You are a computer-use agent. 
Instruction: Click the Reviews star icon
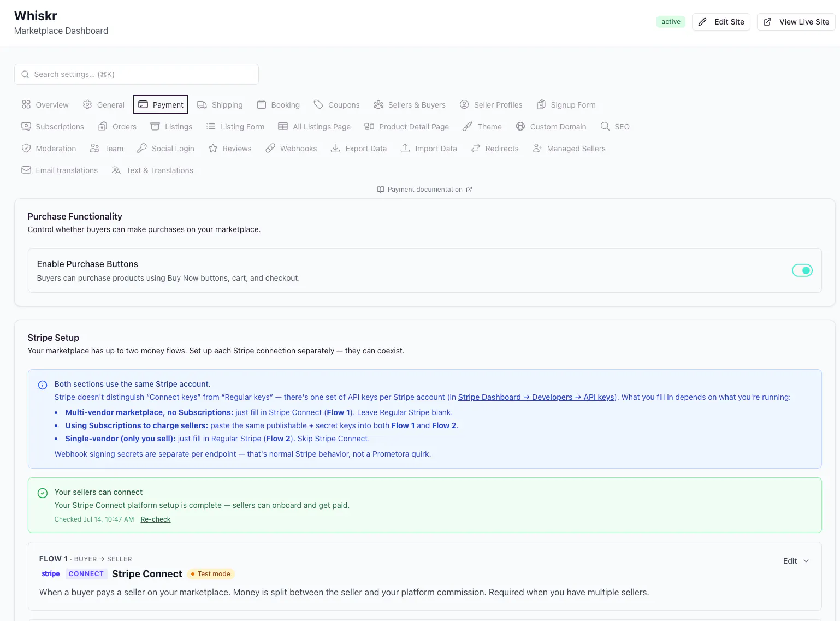(213, 148)
